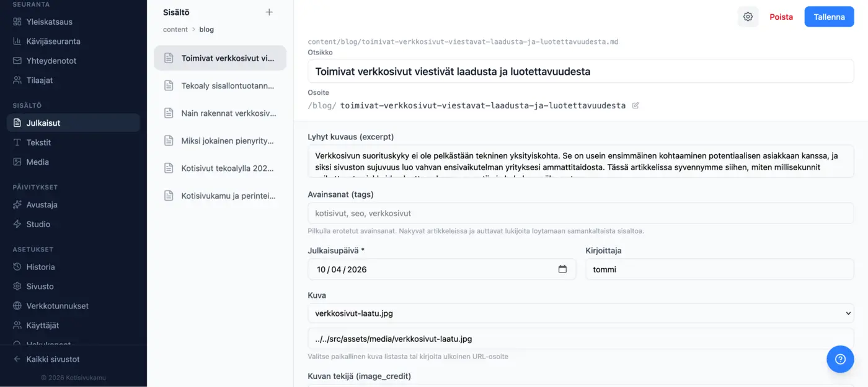Click the Kaikki sivustot back arrow
The height and width of the screenshot is (387, 868).
click(x=17, y=359)
